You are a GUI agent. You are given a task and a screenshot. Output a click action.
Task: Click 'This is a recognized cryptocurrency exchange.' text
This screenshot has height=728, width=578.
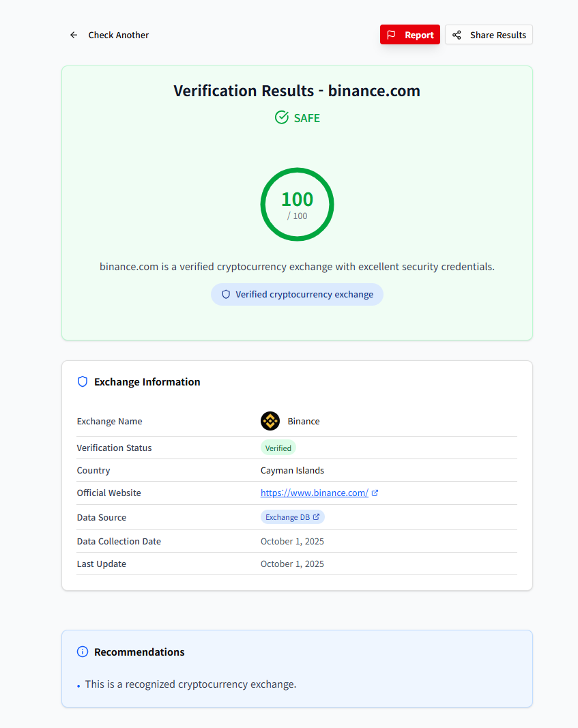tap(191, 684)
